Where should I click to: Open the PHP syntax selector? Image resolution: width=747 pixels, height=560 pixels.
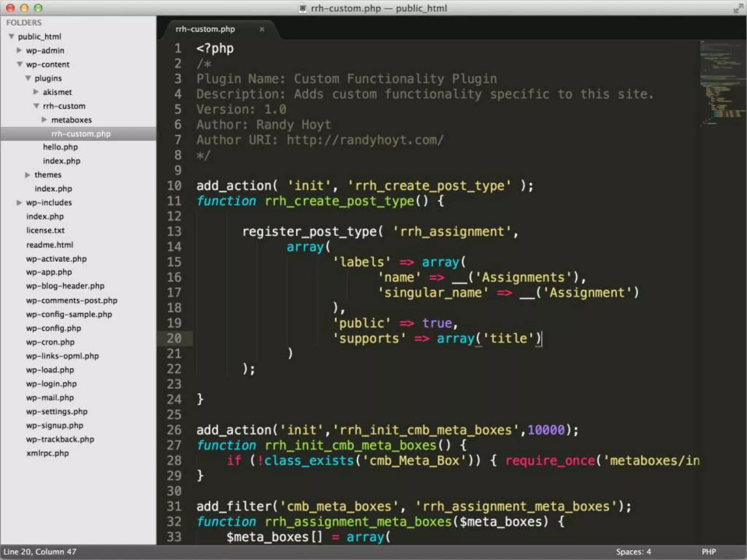(708, 552)
